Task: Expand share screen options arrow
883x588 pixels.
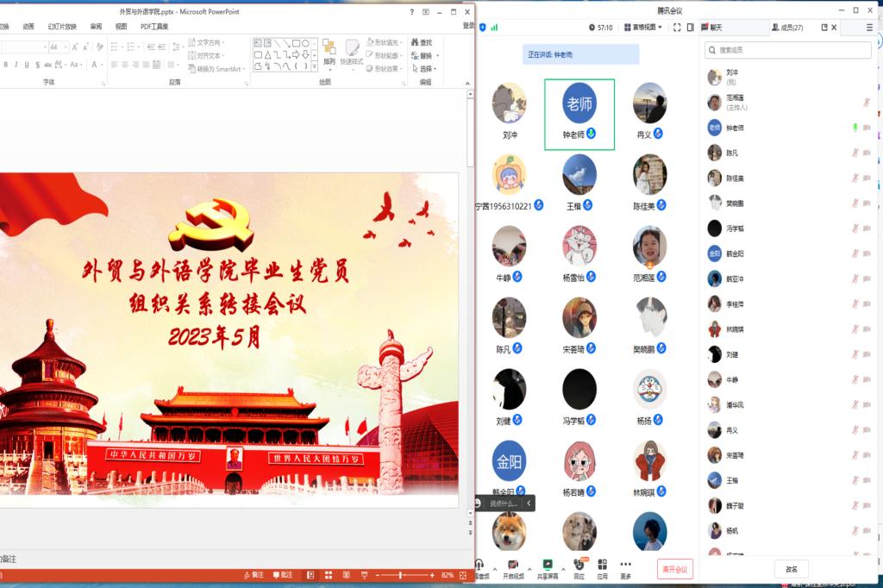Action: pos(563,569)
